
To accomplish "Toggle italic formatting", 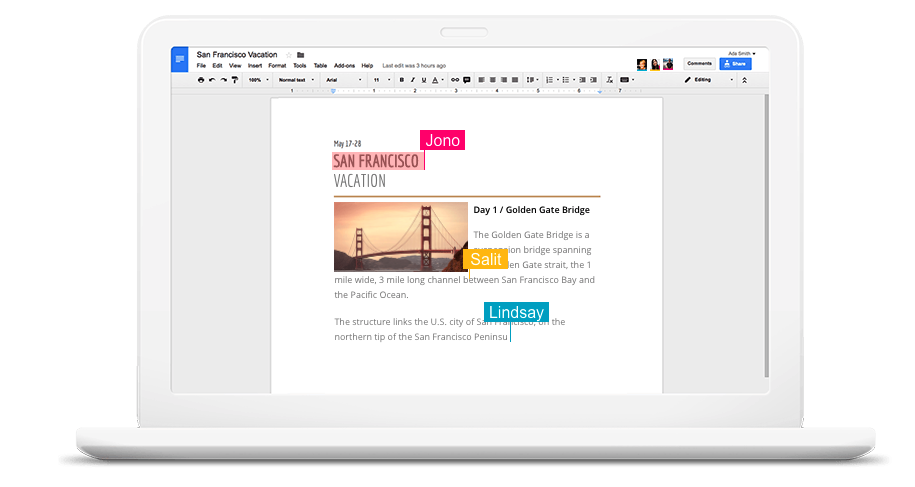I will click(413, 80).
